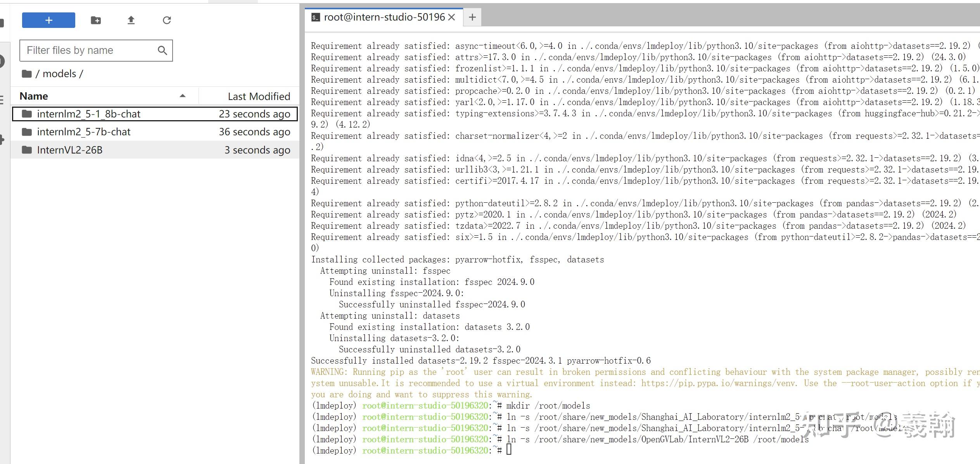Sort files by Name column header

tap(34, 96)
